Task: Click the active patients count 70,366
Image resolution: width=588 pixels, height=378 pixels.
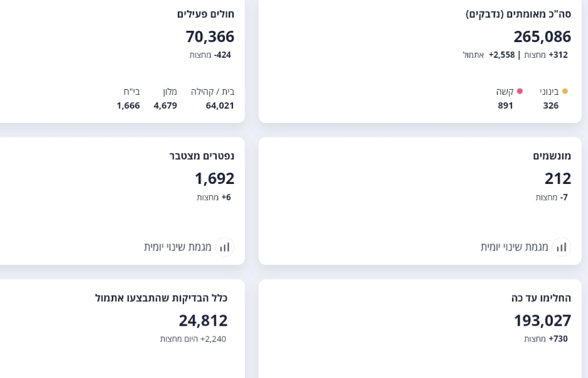Action: pos(210,36)
